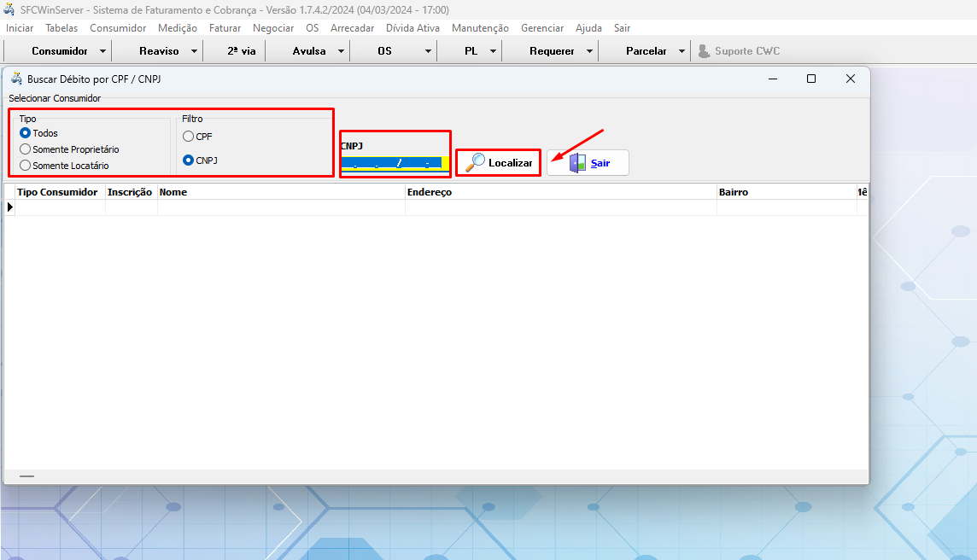The height and width of the screenshot is (560, 977).
Task: Click the dialog's faucet title icon
Action: (x=16, y=79)
